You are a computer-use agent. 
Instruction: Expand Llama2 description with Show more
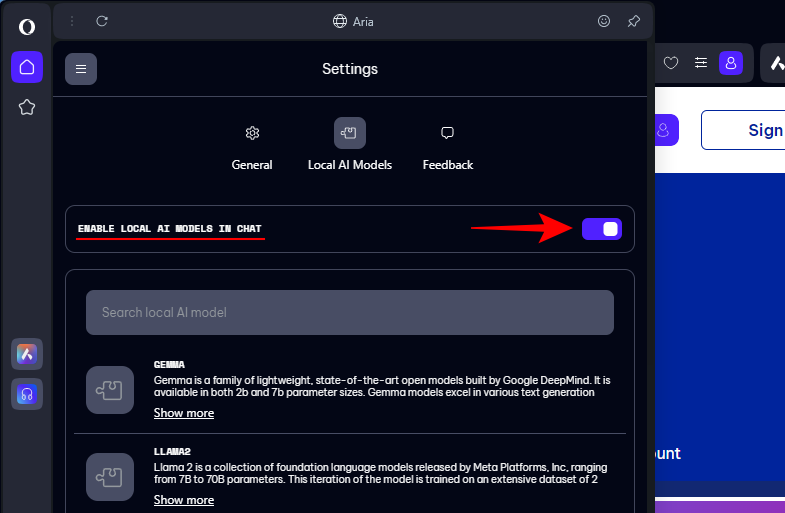click(x=184, y=500)
